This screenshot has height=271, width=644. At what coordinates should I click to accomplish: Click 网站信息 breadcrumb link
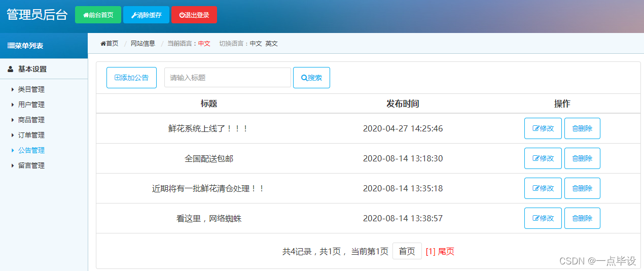pos(143,44)
